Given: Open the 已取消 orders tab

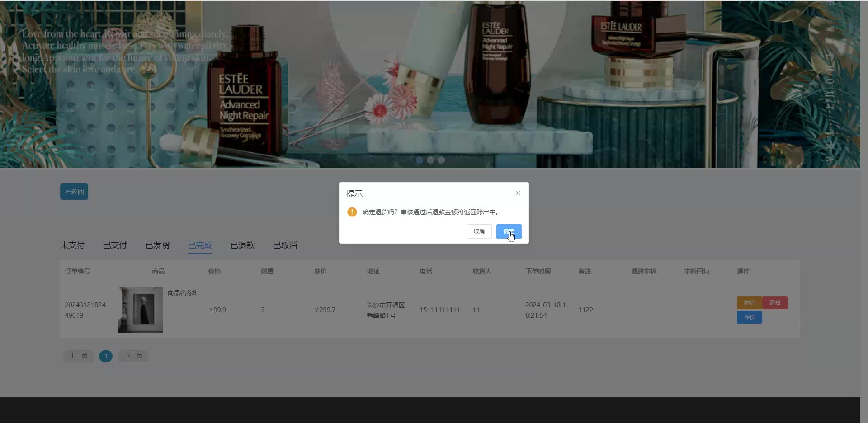Looking at the screenshot, I should click(x=285, y=245).
